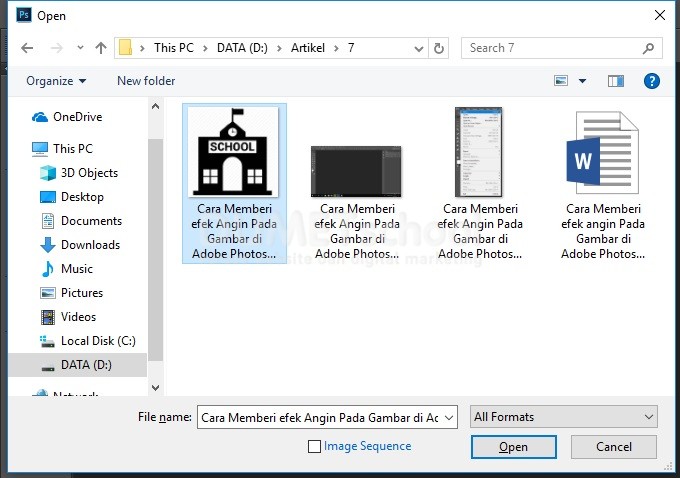The width and height of the screenshot is (680, 478).
Task: Expand the File name dropdown arrow
Action: coord(449,417)
